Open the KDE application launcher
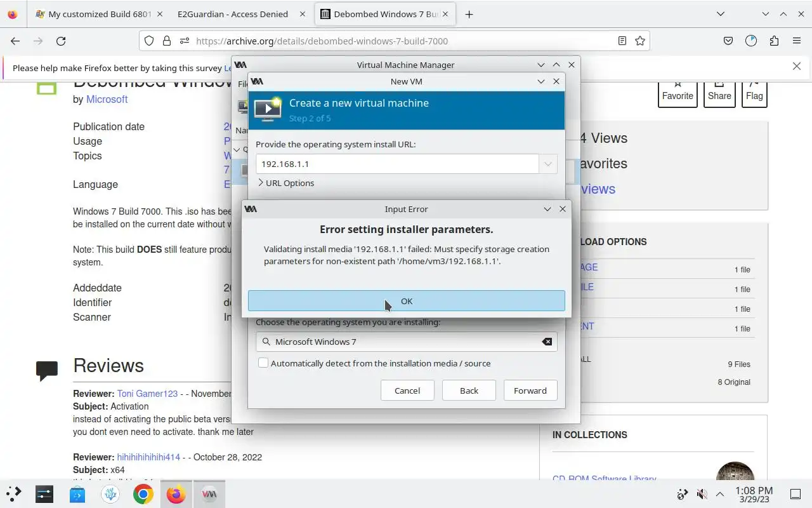The width and height of the screenshot is (812, 508). pos(14,493)
